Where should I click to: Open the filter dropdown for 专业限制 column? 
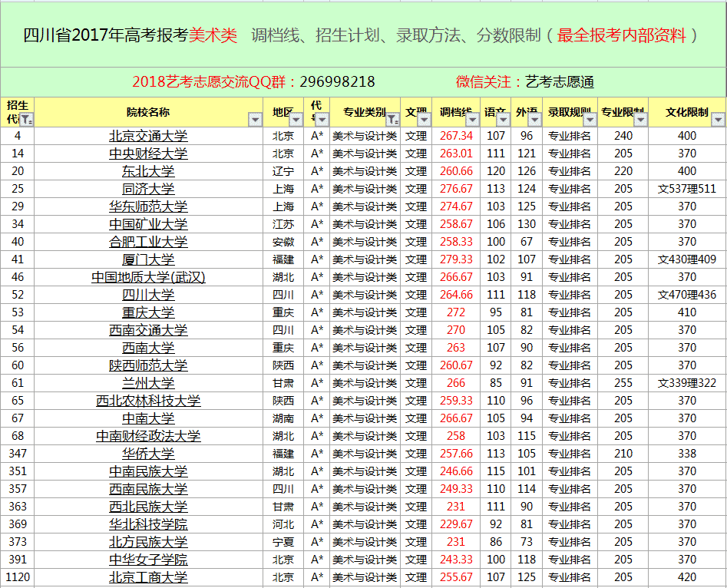[x=641, y=120]
